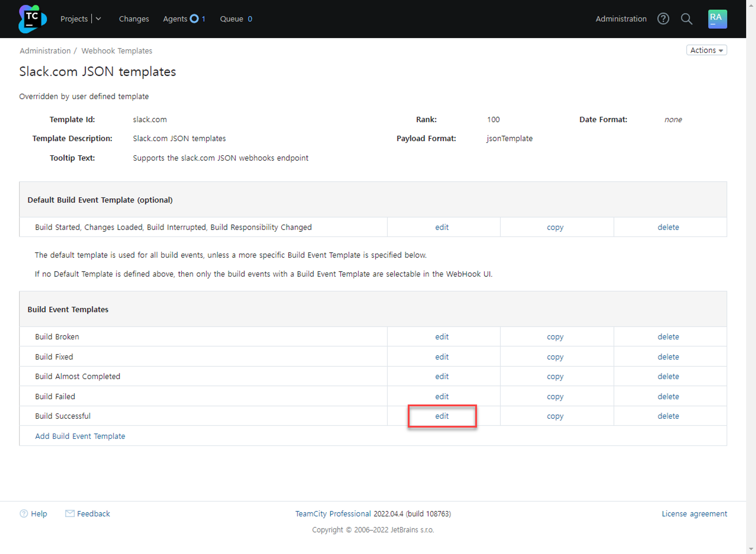756x554 pixels.
Task: Delete the Build Successful template
Action: click(x=668, y=416)
